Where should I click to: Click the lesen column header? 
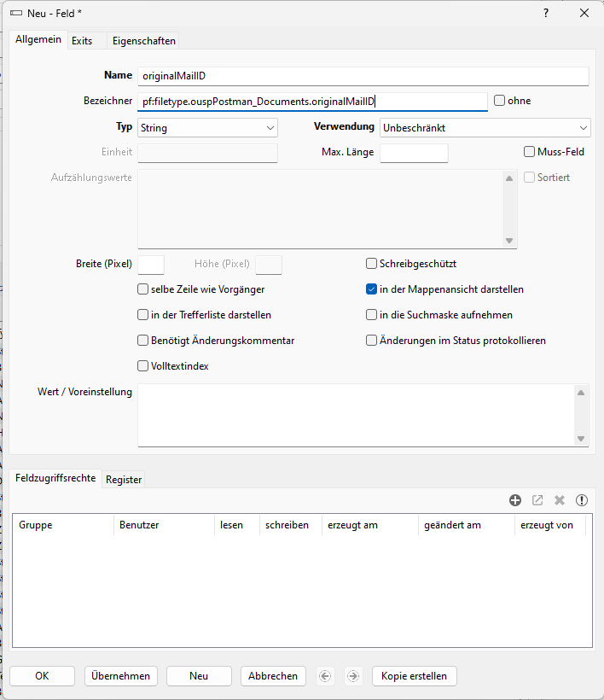coord(237,525)
